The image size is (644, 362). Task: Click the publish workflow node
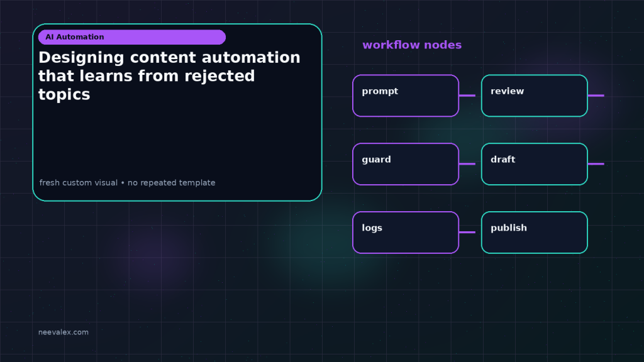click(535, 233)
